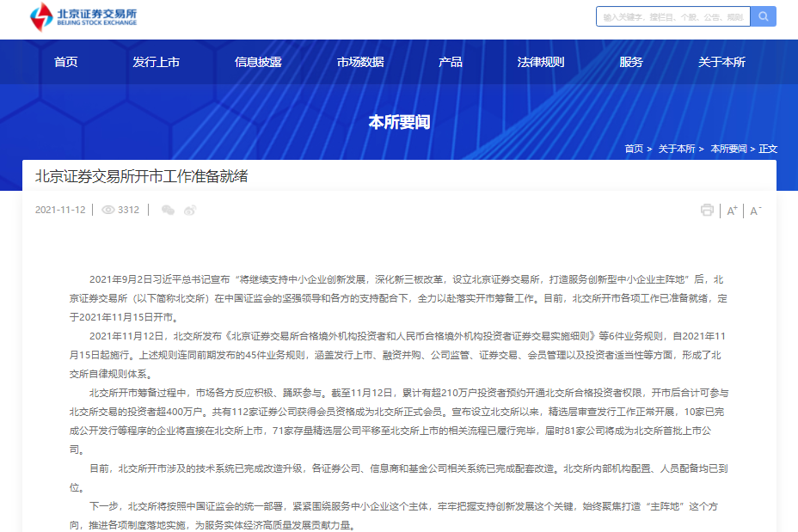This screenshot has height=532, width=798.
Task: Click the keyword search input field
Action: [673, 15]
